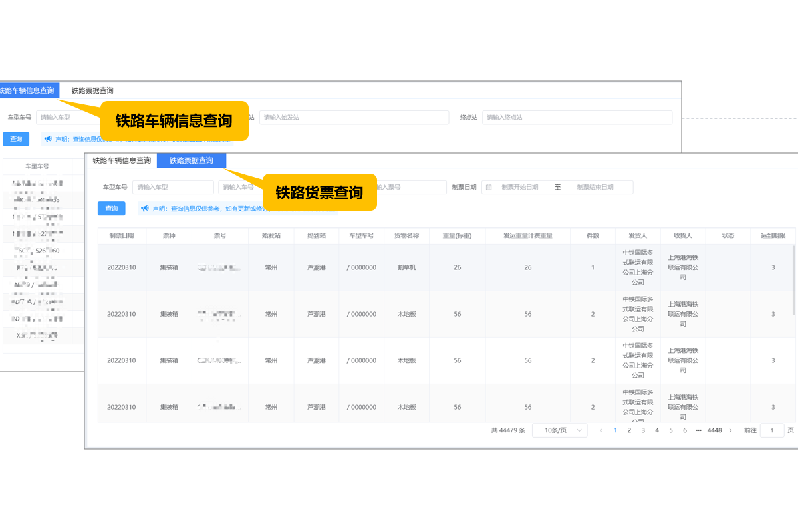Click the previous page left arrow
798x532 pixels.
click(x=601, y=430)
